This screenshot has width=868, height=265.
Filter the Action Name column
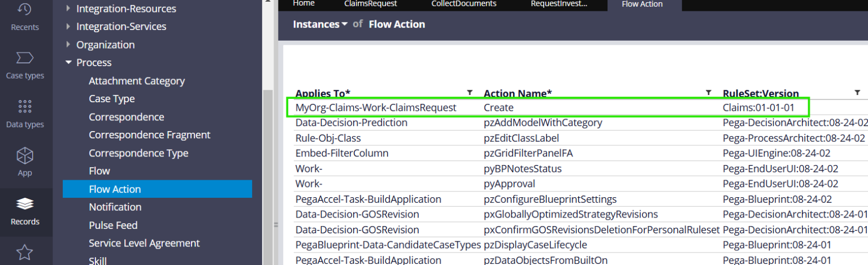pyautogui.click(x=708, y=93)
